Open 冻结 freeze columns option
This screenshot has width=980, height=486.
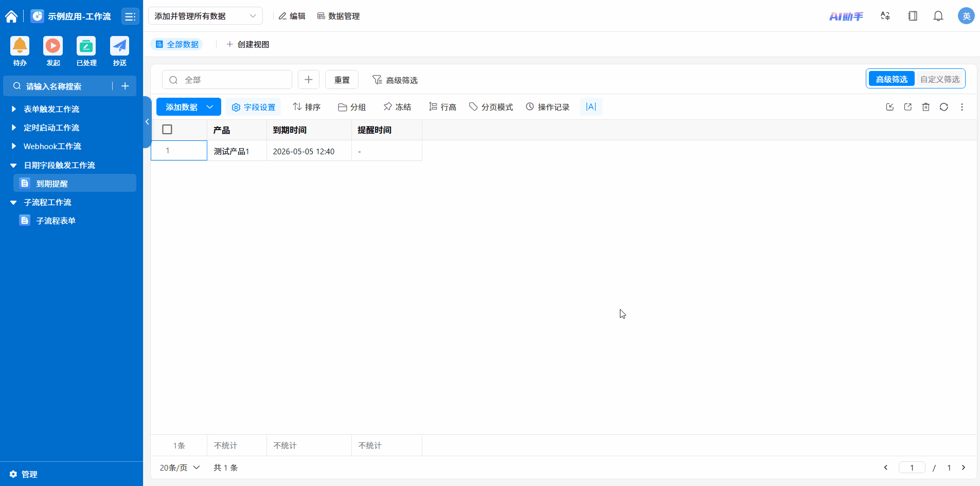397,107
